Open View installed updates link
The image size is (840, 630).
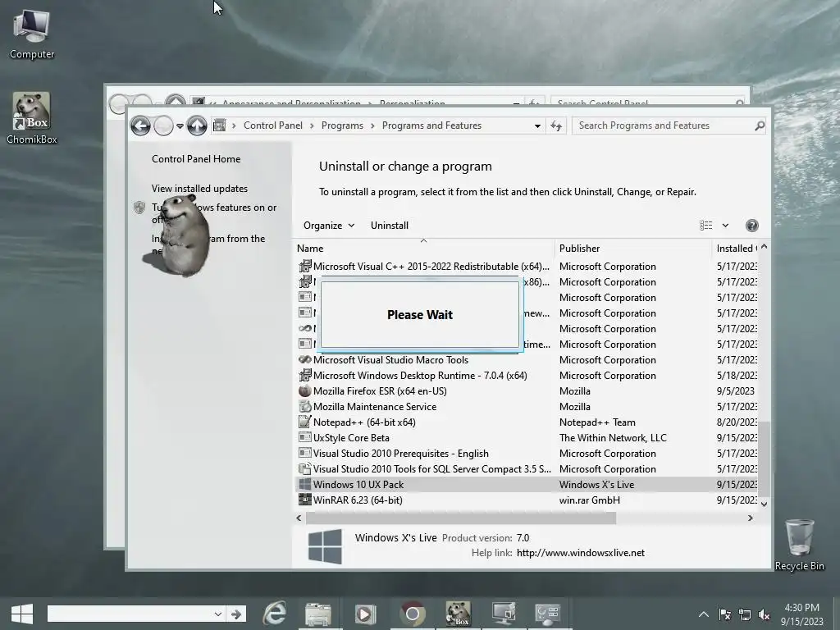199,189
